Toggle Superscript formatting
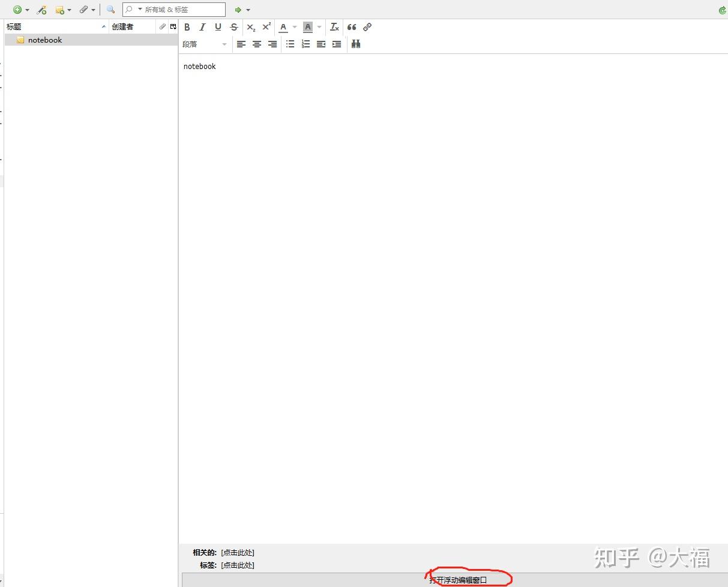The width and height of the screenshot is (728, 587). click(x=266, y=27)
